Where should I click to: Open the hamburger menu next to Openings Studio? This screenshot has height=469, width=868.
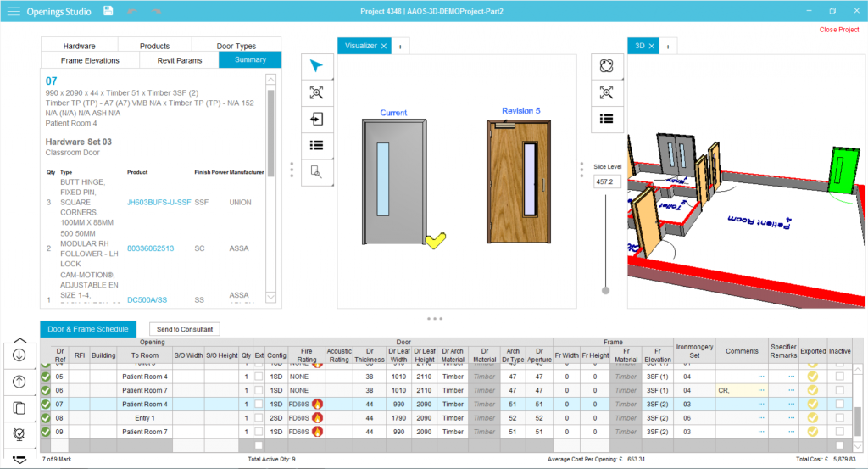click(14, 11)
